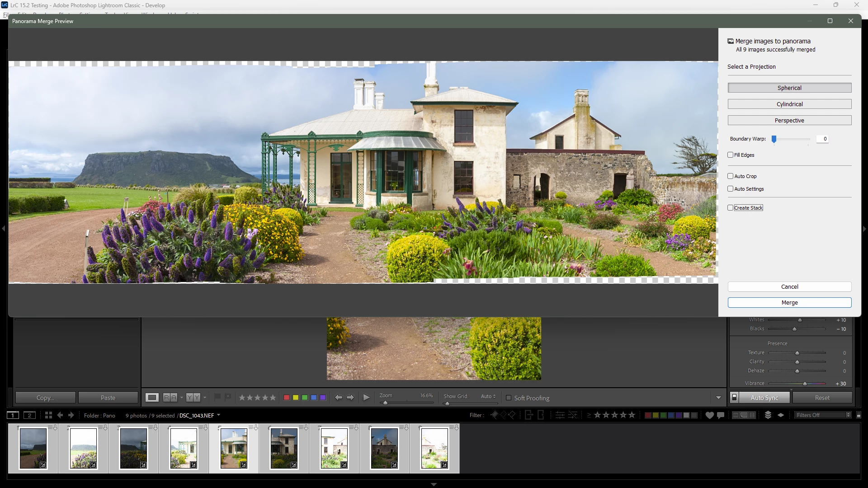The width and height of the screenshot is (868, 488).
Task: Select the Loupe view icon in toolbar
Action: 152,398
